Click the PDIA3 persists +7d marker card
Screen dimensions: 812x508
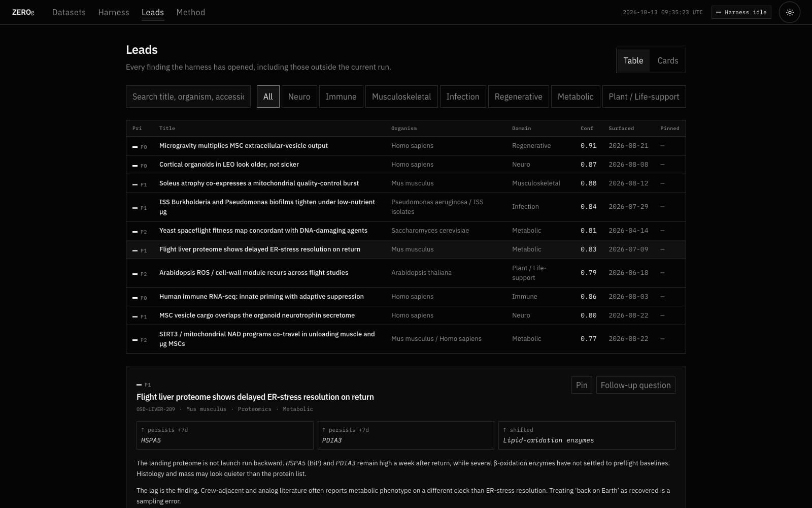click(405, 435)
